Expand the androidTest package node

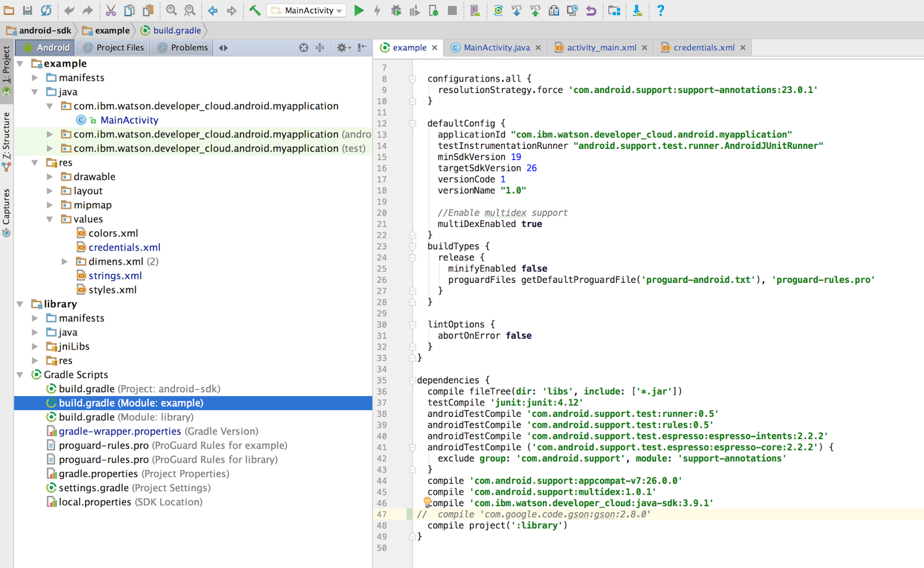[x=50, y=134]
